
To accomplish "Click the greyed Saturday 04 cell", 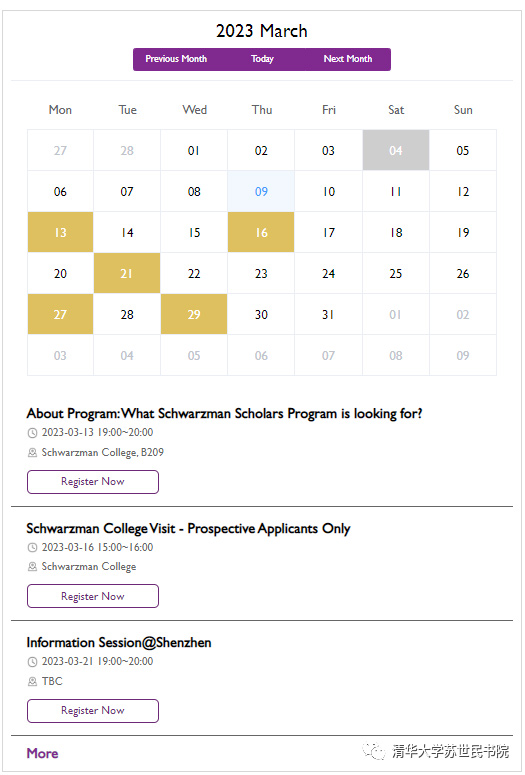I will 395,150.
